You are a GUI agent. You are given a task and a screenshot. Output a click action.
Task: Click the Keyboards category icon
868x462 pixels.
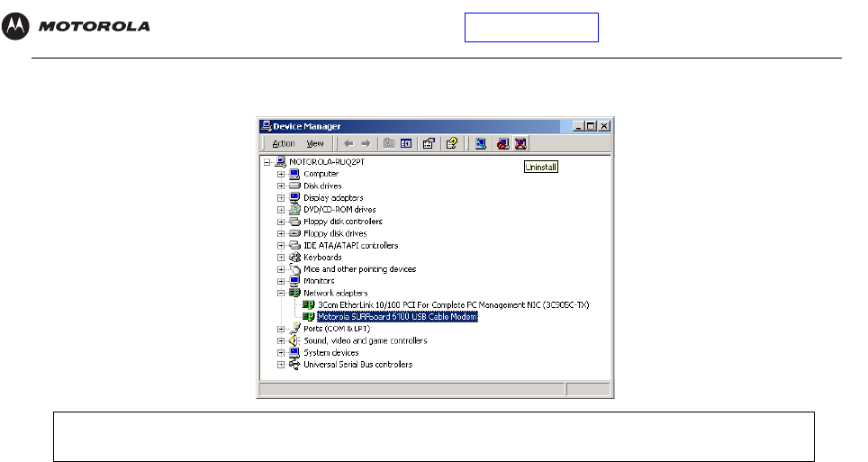click(295, 257)
